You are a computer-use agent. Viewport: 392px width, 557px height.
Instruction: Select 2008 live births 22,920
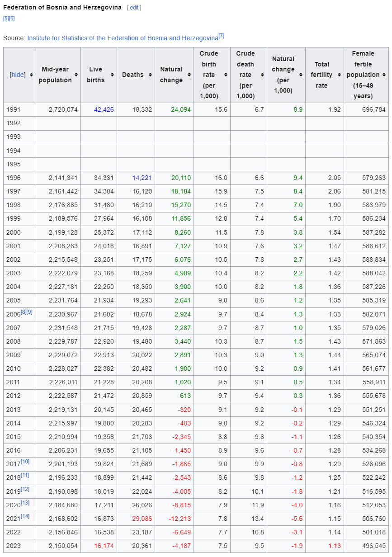(x=104, y=341)
